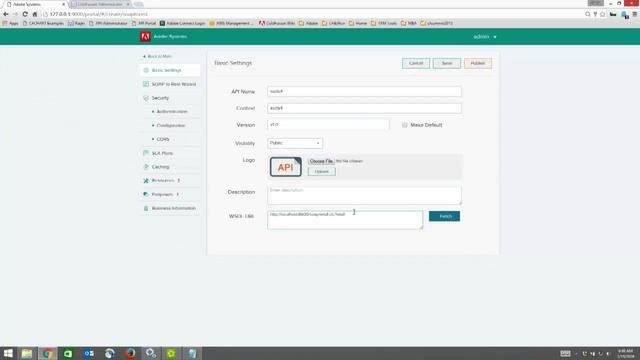Click the Basic Settings sidebar icon
Screen dimensions: 640x360
[146, 70]
